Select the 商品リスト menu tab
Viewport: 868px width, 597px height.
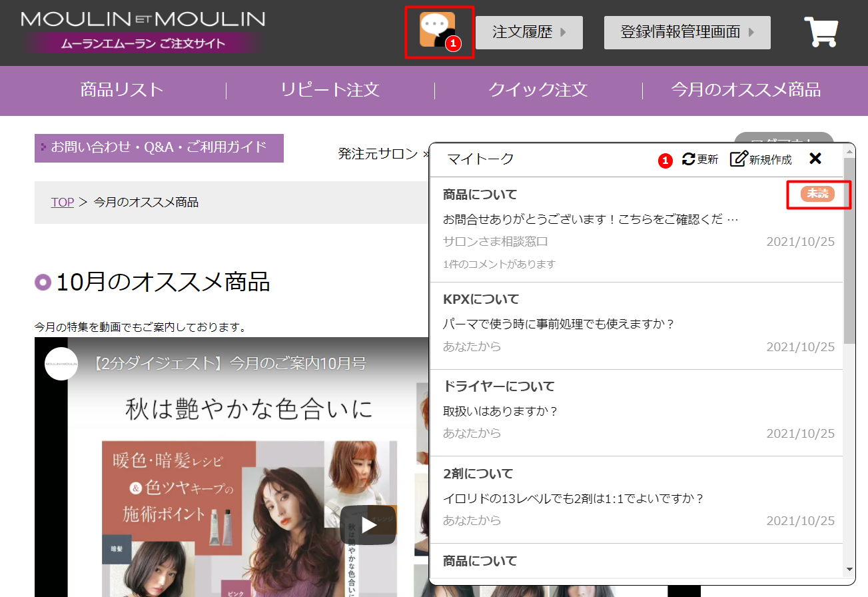point(122,90)
